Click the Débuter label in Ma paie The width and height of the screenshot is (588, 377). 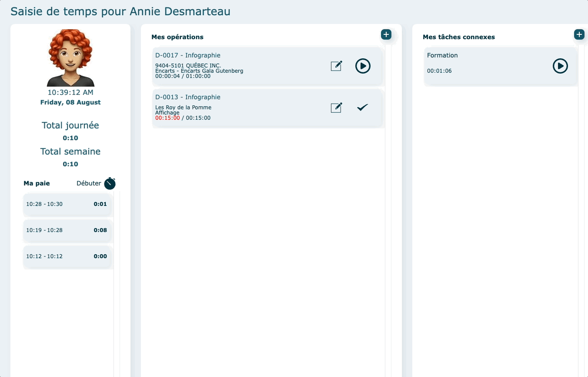[x=89, y=184]
